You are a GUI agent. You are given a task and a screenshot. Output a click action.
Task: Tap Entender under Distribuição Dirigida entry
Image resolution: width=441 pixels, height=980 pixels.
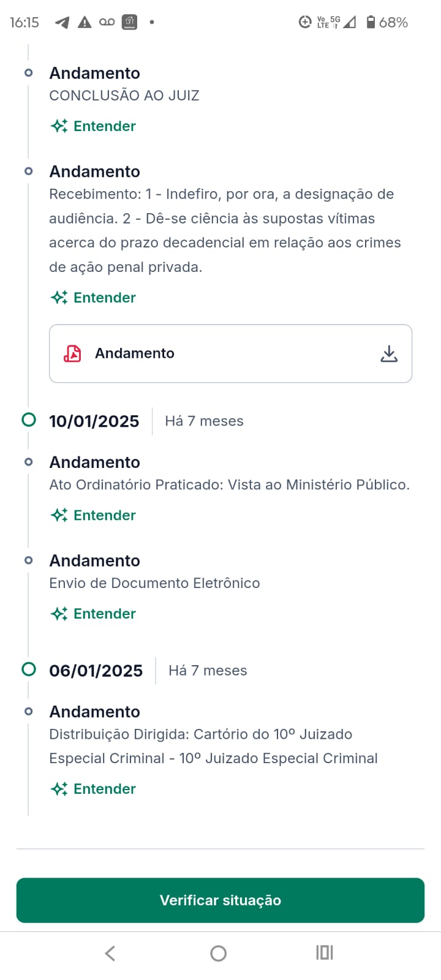coord(104,789)
